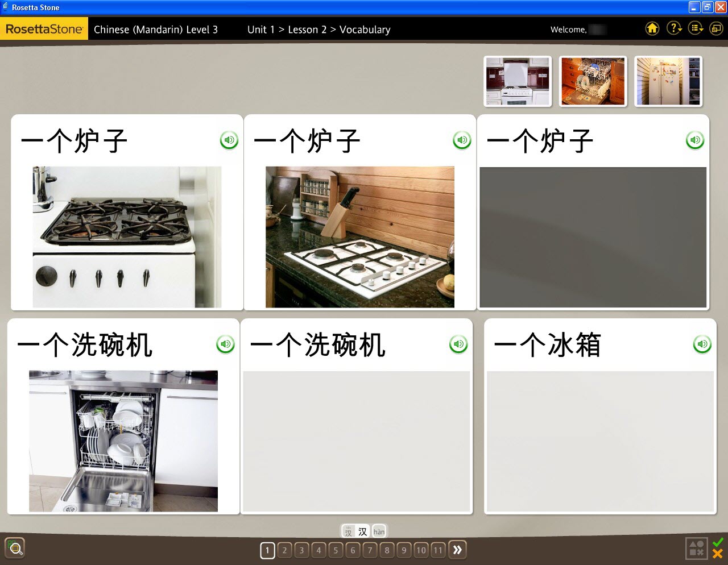Image resolution: width=728 pixels, height=565 pixels.
Task: Jump to screen 11
Action: 438,550
